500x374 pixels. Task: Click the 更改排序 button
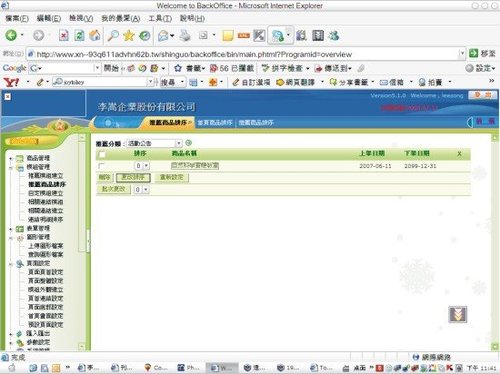point(133,177)
